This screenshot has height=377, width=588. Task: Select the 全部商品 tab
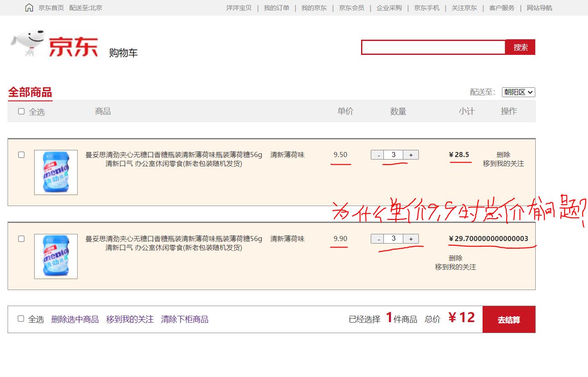(x=30, y=92)
